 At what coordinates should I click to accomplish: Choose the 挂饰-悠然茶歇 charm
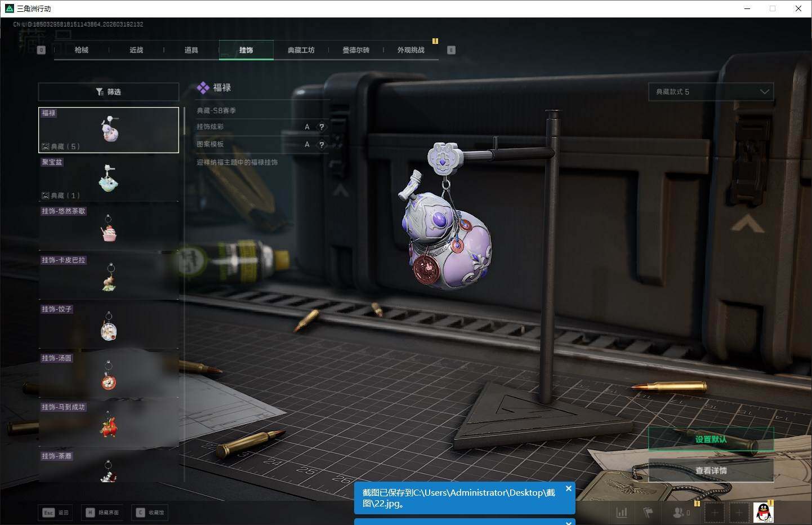[109, 228]
